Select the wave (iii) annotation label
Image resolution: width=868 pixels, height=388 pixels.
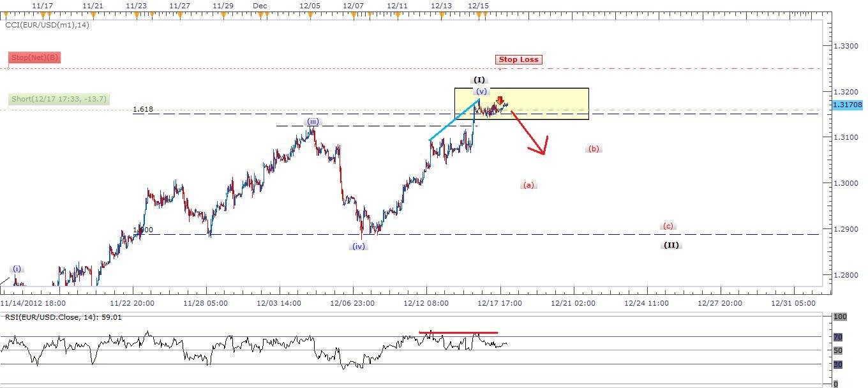point(312,121)
